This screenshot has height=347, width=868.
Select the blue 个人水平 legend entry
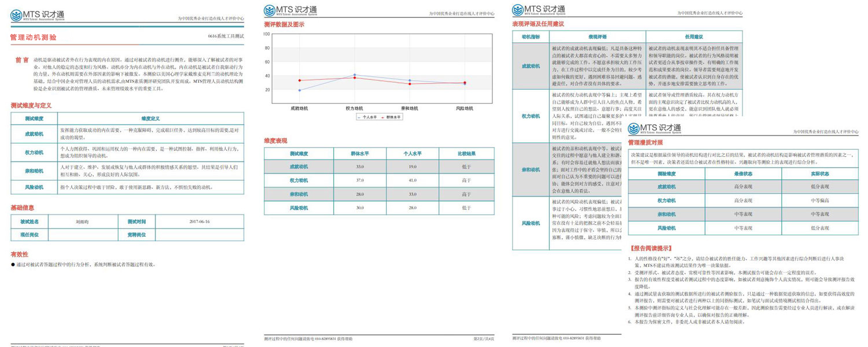tap(369, 117)
